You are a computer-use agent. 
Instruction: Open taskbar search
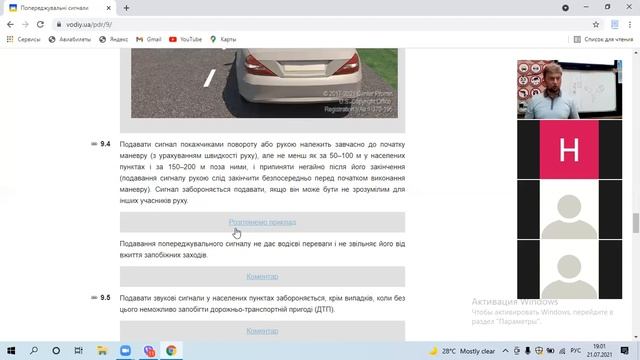pos(34,351)
